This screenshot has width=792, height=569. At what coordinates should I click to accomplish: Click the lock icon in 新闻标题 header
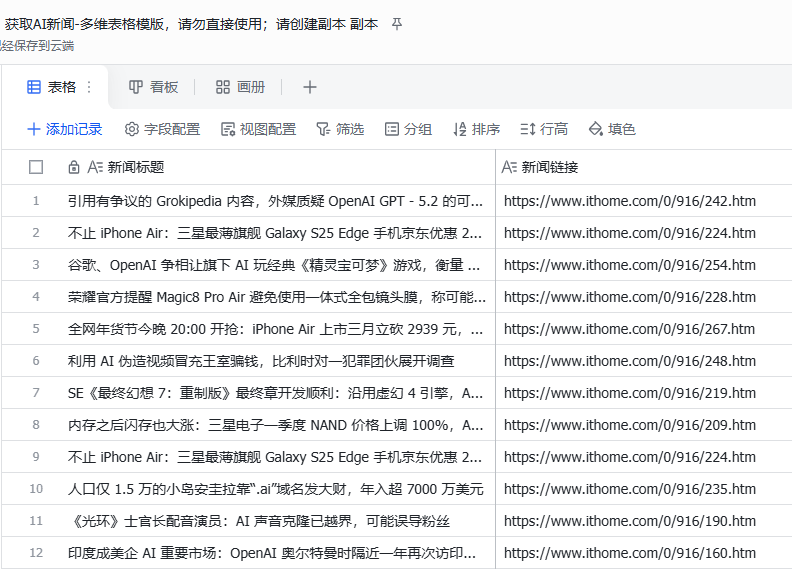pyautogui.click(x=74, y=167)
